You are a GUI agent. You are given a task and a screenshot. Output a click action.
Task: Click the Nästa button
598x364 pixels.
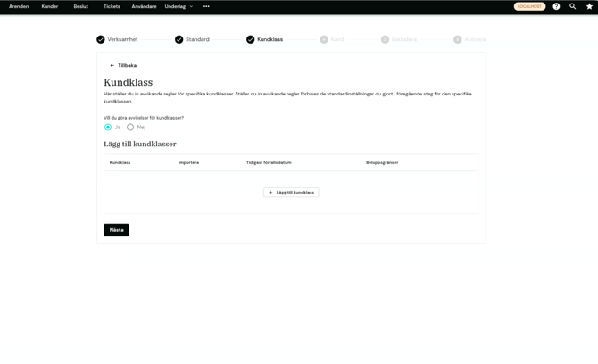(x=116, y=230)
